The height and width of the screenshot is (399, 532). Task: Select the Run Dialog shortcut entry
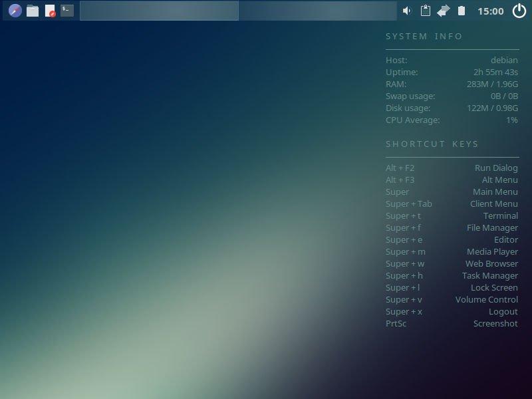click(495, 168)
